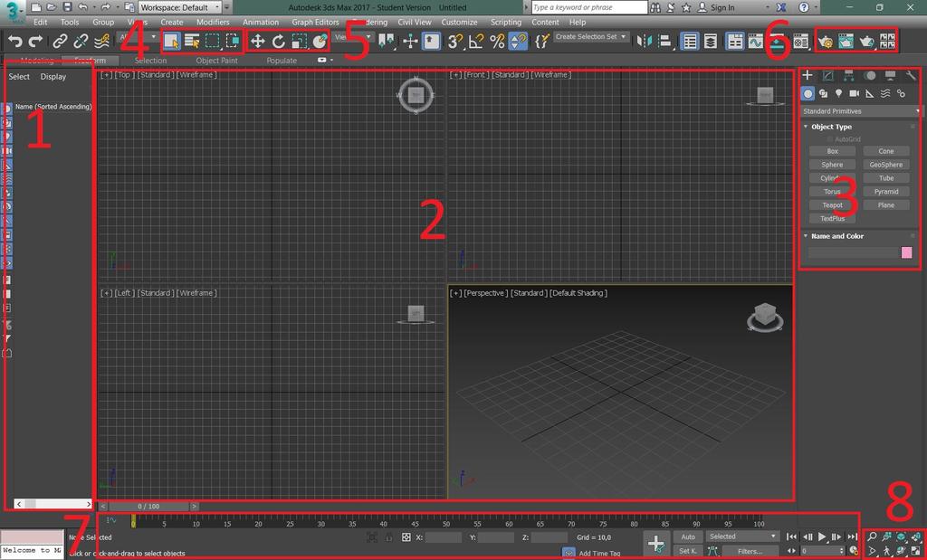Toggle Spinner Snap in the toolbar
Screen dimensions: 927x560
[518, 41]
